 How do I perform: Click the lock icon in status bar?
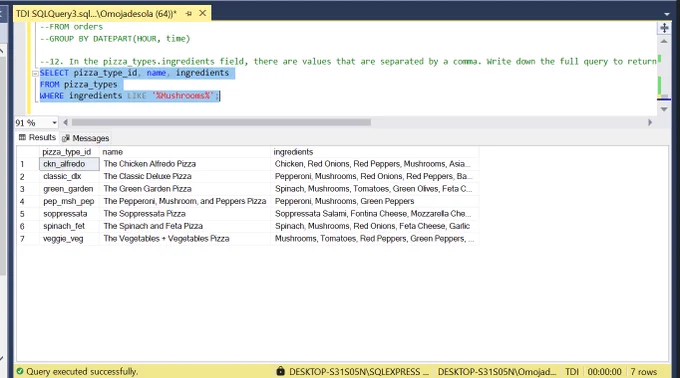point(281,371)
